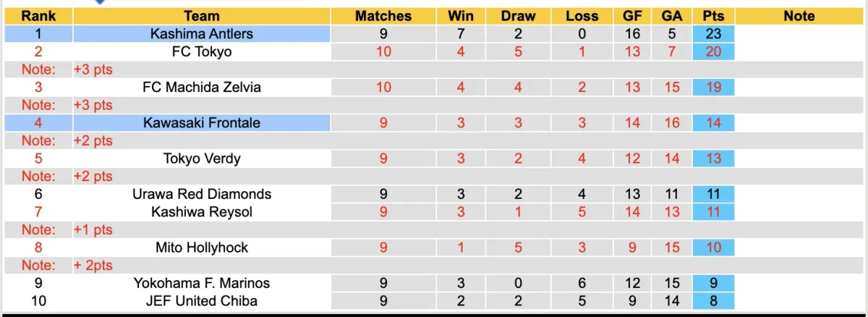The height and width of the screenshot is (317, 868).
Task: Select the Note column header
Action: click(x=799, y=16)
